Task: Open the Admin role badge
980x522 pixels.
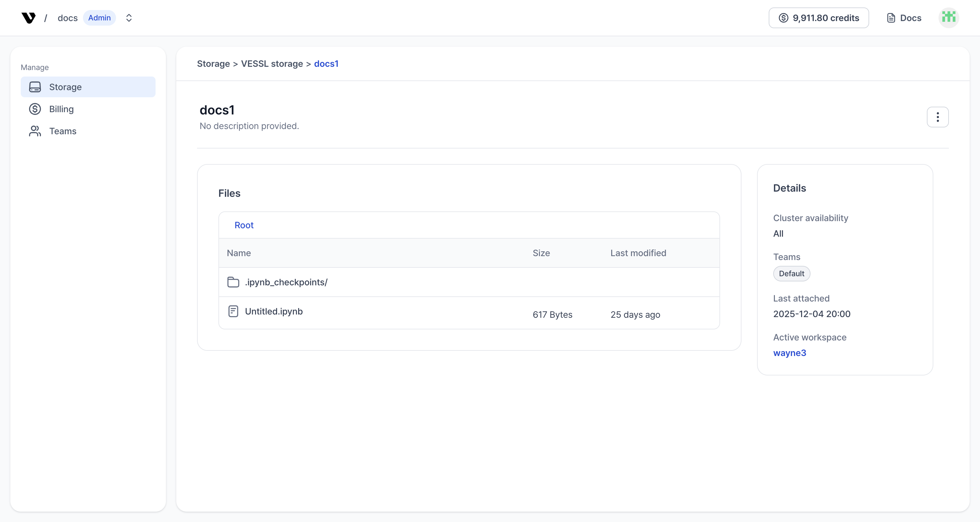Action: pos(99,18)
